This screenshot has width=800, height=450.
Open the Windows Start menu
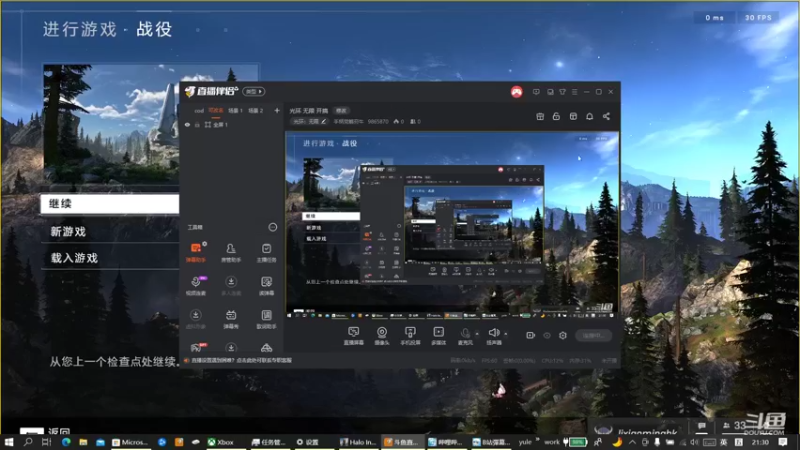[x=9, y=442]
